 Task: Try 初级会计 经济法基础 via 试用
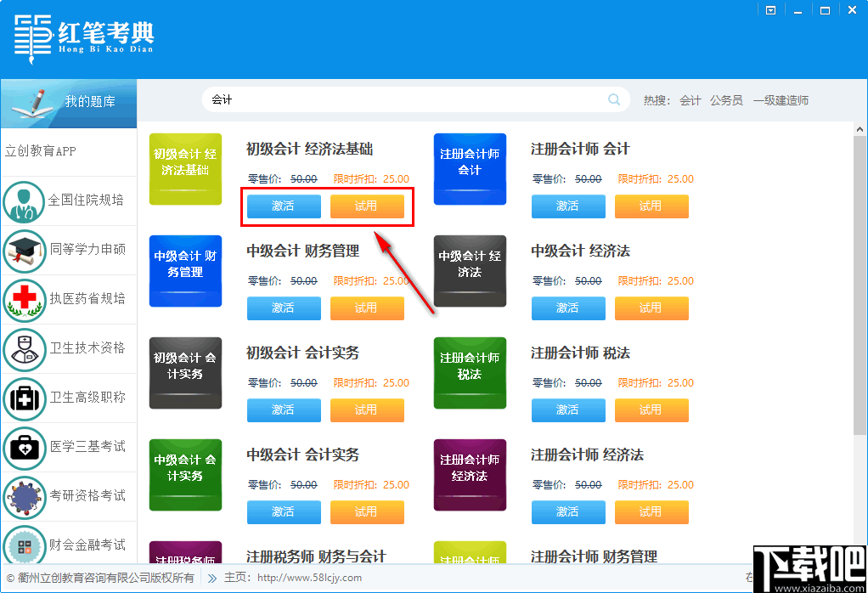coord(367,206)
